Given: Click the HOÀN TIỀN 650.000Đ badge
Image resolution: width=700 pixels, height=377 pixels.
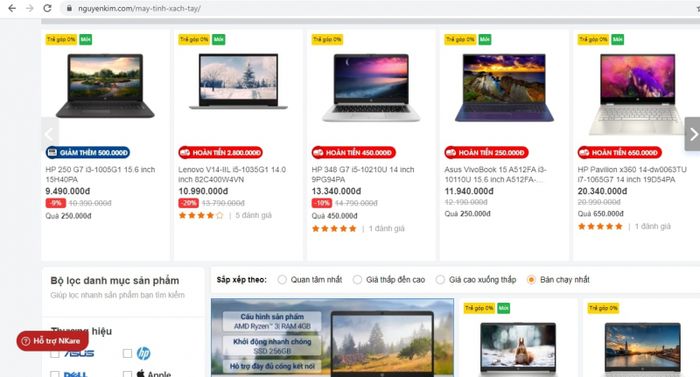Looking at the screenshot, I should click(620, 152).
